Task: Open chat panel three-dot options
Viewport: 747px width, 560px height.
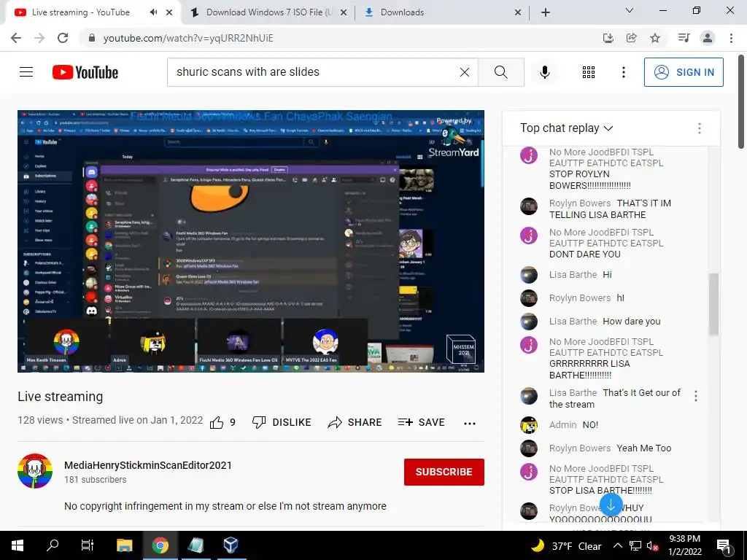Action: point(700,128)
